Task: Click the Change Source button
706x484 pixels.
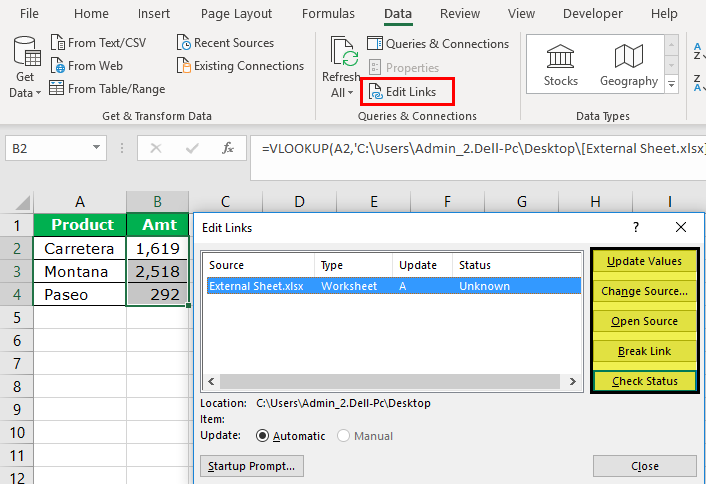Action: click(x=644, y=291)
